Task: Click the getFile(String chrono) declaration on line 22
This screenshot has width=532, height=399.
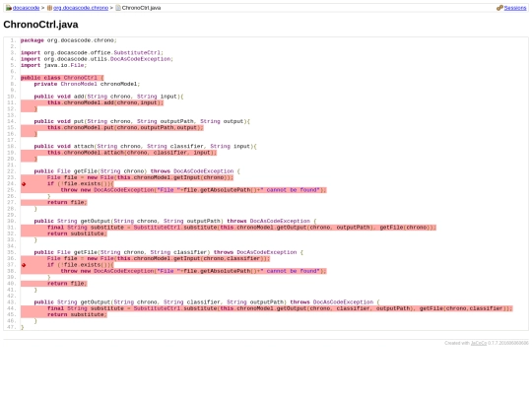Action: point(137,171)
